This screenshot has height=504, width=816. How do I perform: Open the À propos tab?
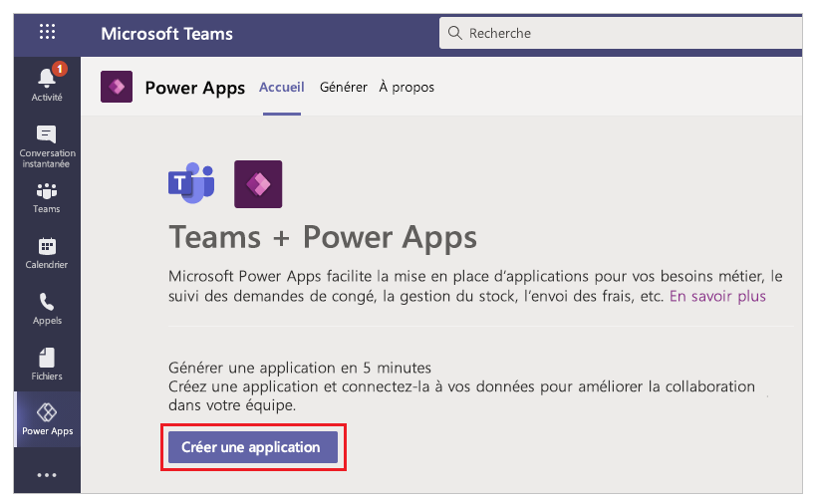407,88
